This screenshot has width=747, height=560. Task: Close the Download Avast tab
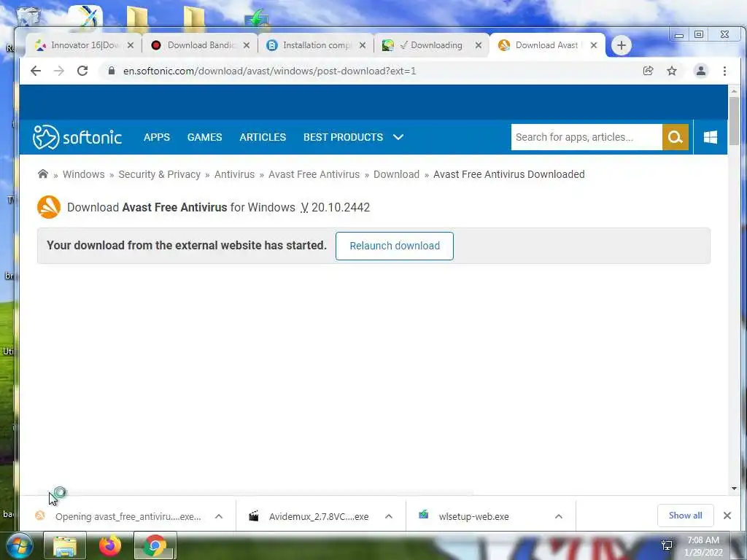point(594,45)
